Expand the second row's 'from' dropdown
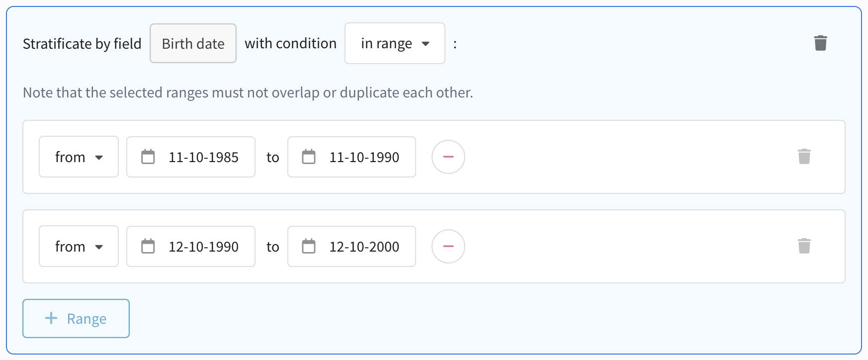 (79, 246)
